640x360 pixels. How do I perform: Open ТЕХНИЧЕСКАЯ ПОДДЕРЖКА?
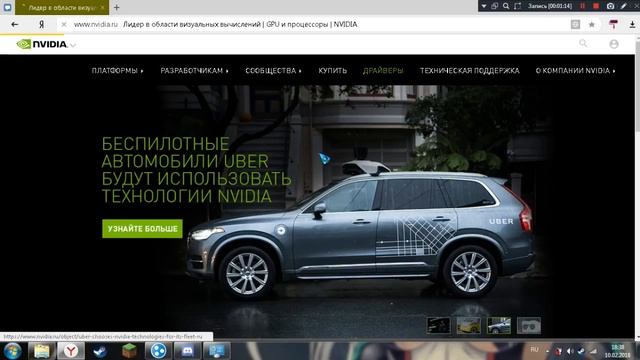click(x=470, y=71)
